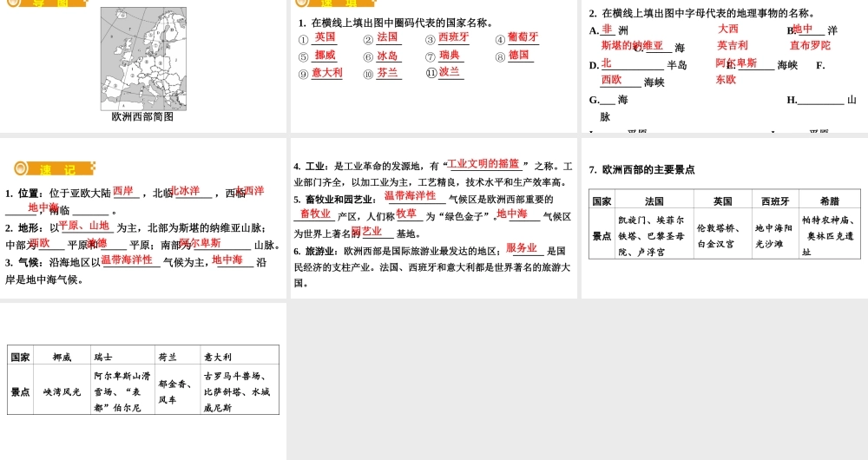
Task: Click answer 波兰 beside circled number ⑪
Action: pyautogui.click(x=450, y=71)
